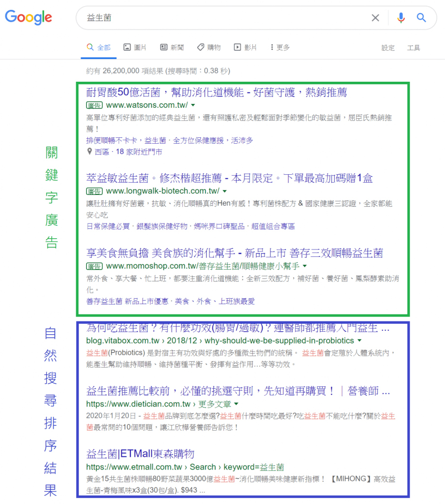
Task: Switch to the 影片 tab
Action: point(245,48)
